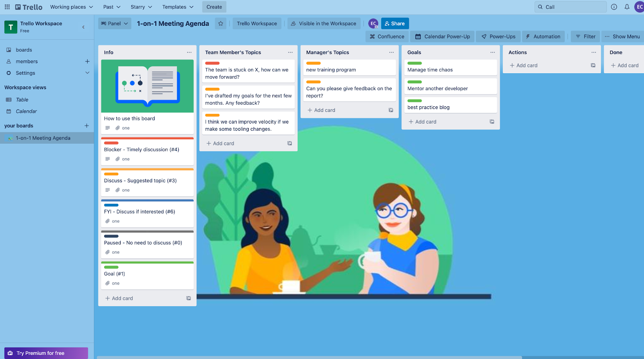
Task: Open the Goals list actions menu
Action: [492, 52]
